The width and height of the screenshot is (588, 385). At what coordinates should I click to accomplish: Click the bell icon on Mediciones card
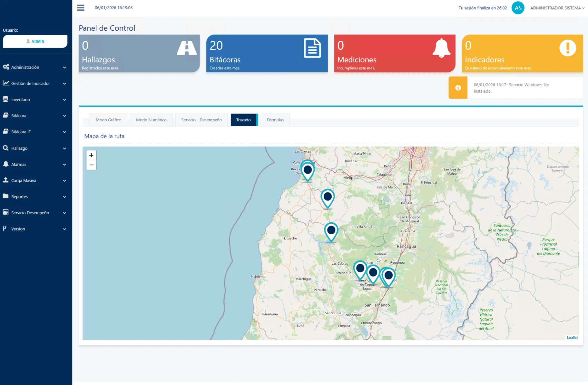click(441, 48)
